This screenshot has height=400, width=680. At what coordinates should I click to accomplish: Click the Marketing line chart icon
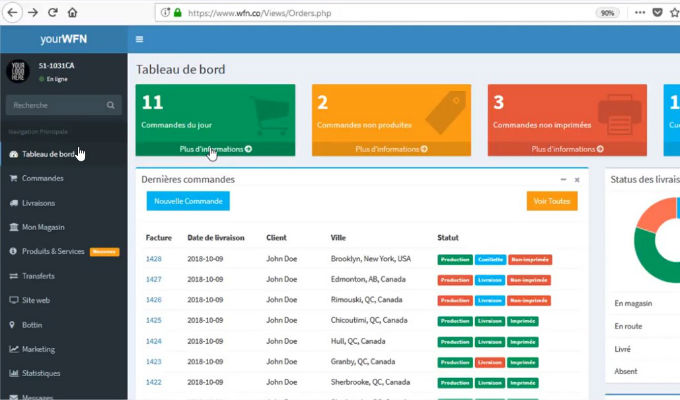(13, 349)
